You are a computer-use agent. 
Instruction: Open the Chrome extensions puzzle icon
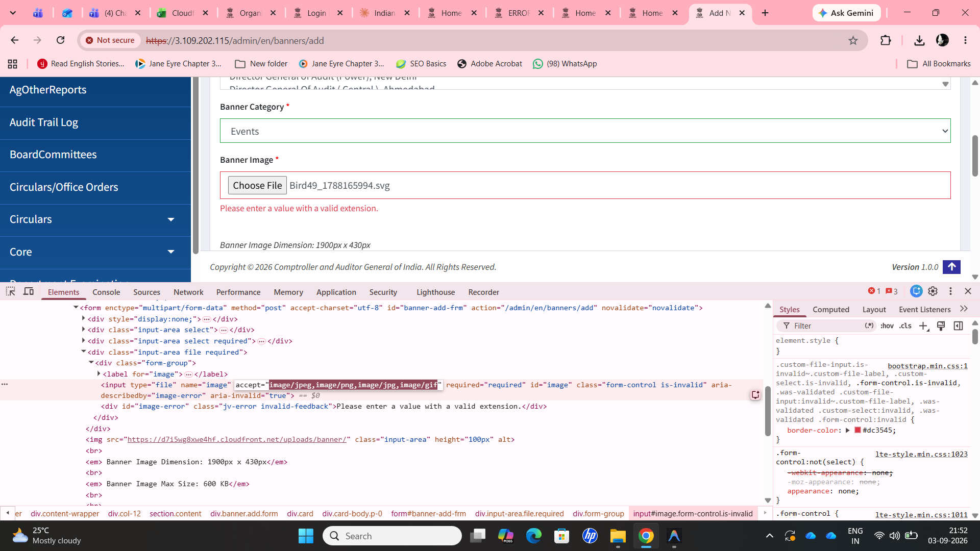886,40
